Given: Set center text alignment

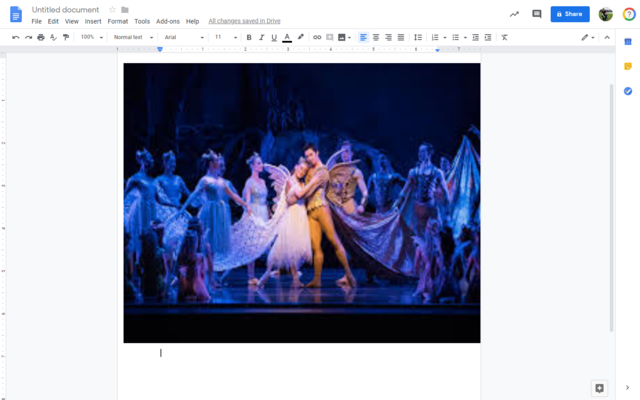Looking at the screenshot, I should tap(376, 37).
